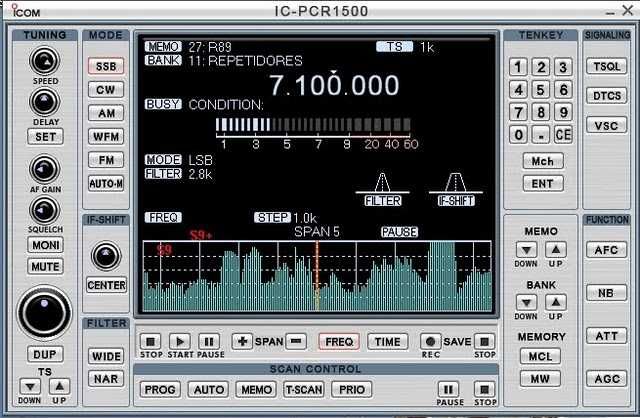Increase span with the plus button
Image resolution: width=640 pixels, height=418 pixels.
pos(242,341)
